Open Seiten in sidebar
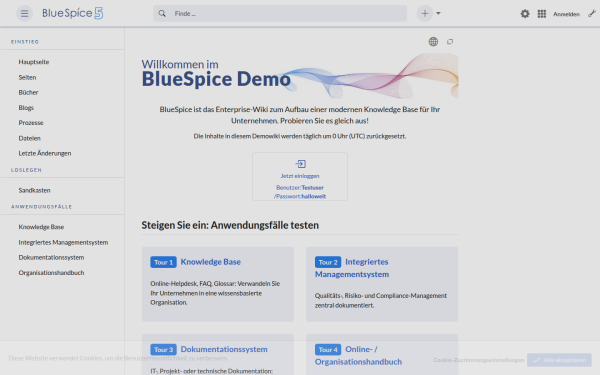Viewport: 600px width, 375px height. (27, 77)
